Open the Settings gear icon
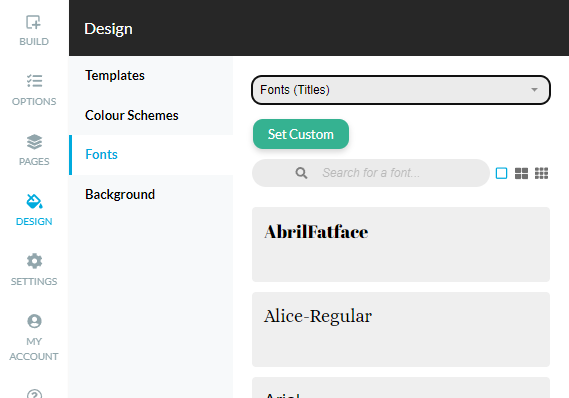 [34, 261]
